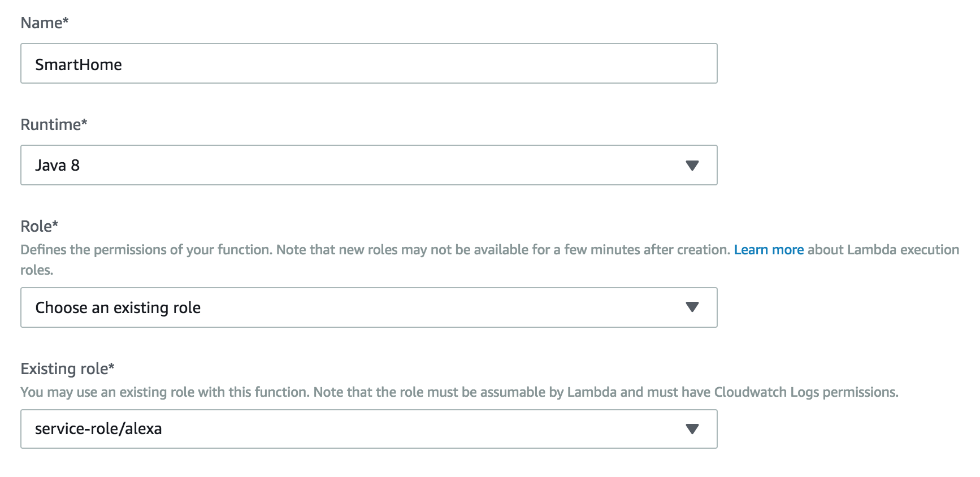Click the 'Name*' field label
Screen dimensions: 980x477
(45, 23)
